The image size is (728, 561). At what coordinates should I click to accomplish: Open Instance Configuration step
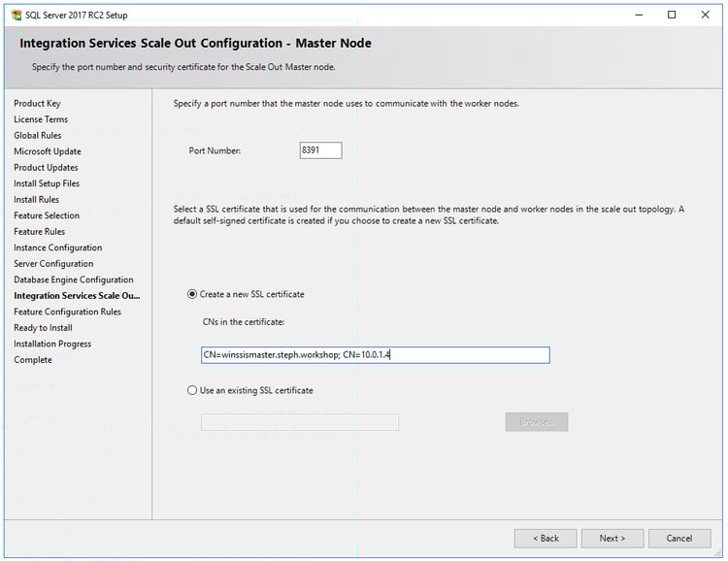tap(57, 247)
